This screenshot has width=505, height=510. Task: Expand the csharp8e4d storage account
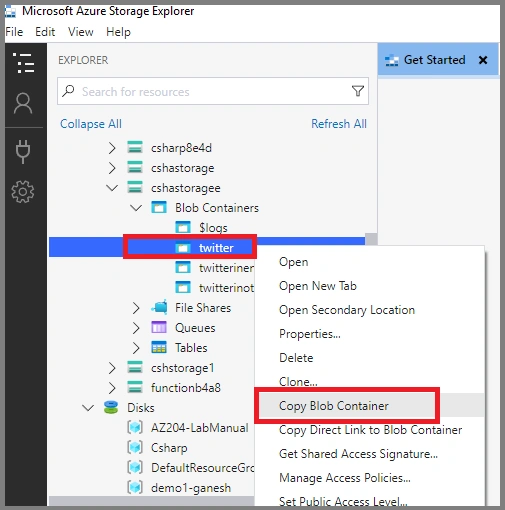click(x=112, y=148)
